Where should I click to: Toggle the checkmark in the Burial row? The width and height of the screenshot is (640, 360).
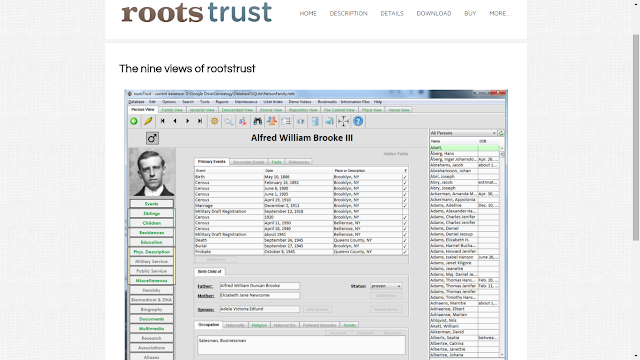(405, 246)
